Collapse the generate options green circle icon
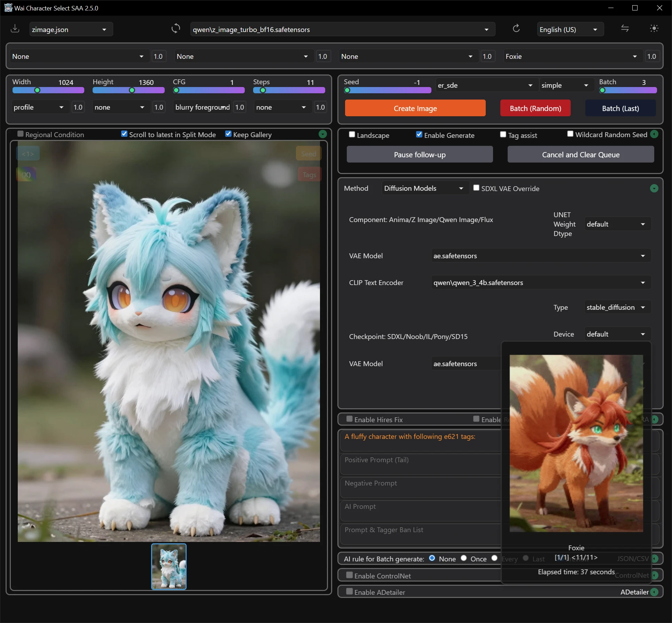The image size is (672, 623). [655, 134]
